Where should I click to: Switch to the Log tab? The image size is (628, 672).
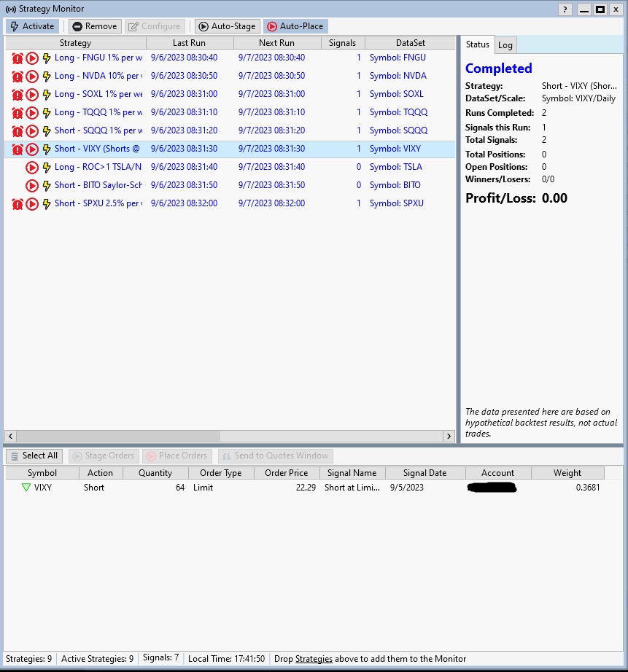pos(505,45)
